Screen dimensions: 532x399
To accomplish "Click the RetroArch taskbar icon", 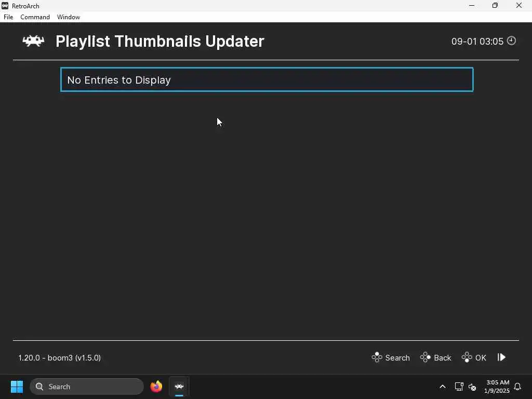I will click(179, 387).
